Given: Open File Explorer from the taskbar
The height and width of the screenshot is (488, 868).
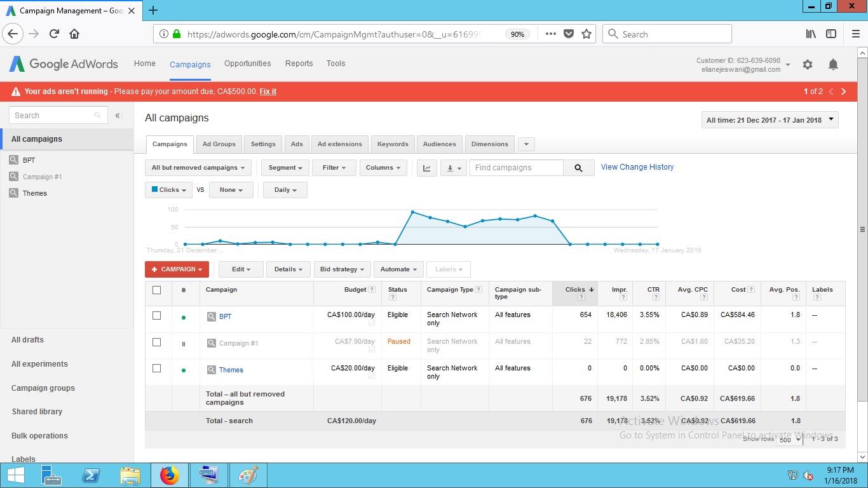Looking at the screenshot, I should (x=130, y=475).
